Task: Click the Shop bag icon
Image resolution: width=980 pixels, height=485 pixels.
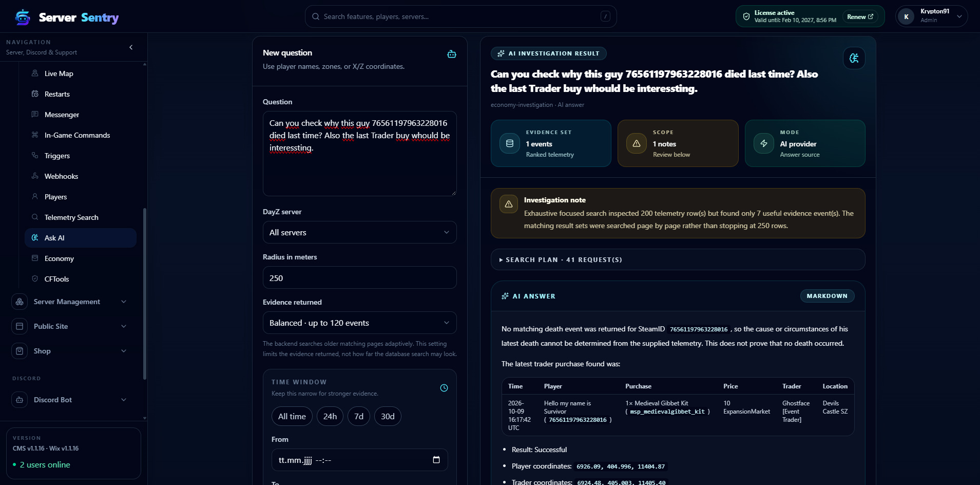Action: click(20, 351)
